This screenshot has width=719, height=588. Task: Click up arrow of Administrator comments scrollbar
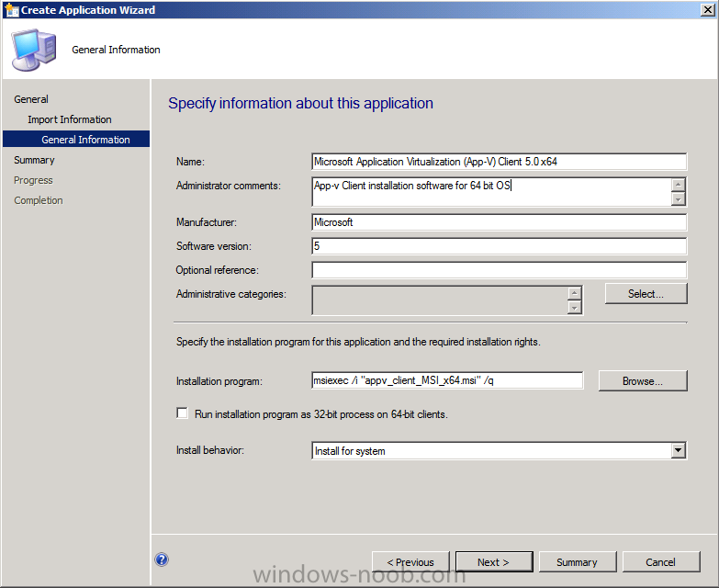tap(679, 185)
